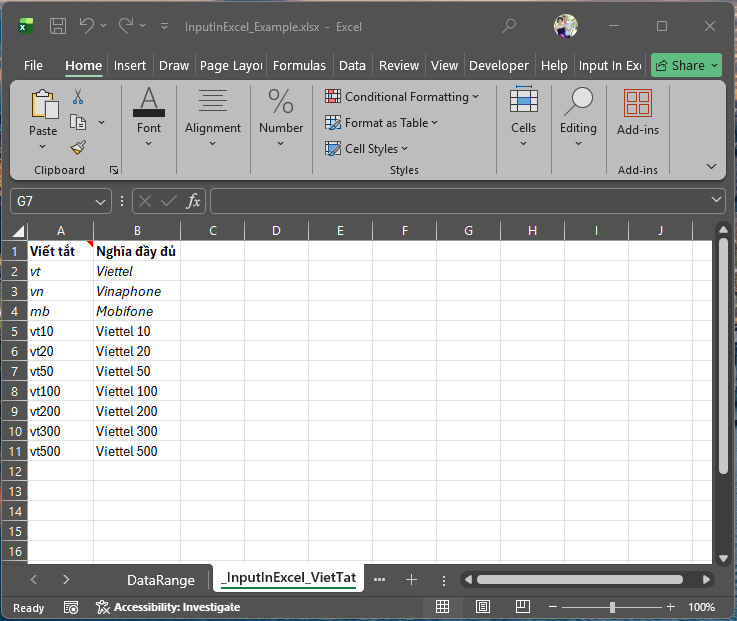Select the _InputInExcel_VietTat sheet tab
Image resolution: width=737 pixels, height=621 pixels.
[288, 578]
